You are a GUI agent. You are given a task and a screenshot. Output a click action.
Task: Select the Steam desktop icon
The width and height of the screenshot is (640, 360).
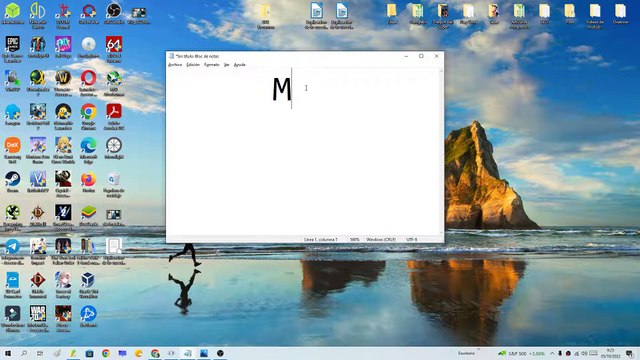(x=13, y=182)
